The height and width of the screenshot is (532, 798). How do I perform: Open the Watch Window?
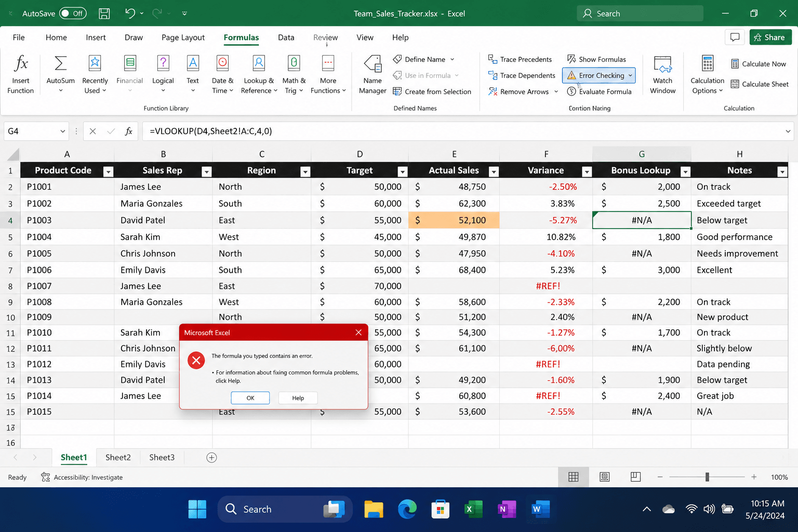pos(663,74)
